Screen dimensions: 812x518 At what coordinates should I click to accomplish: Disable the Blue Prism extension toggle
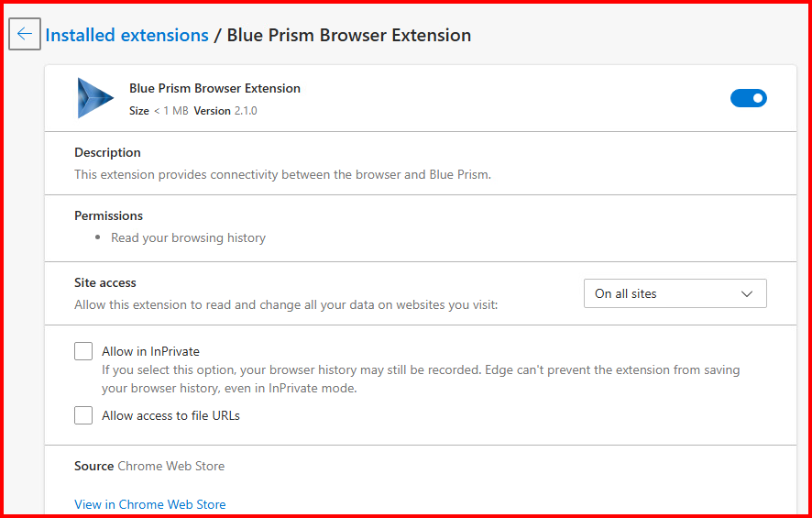coord(748,98)
